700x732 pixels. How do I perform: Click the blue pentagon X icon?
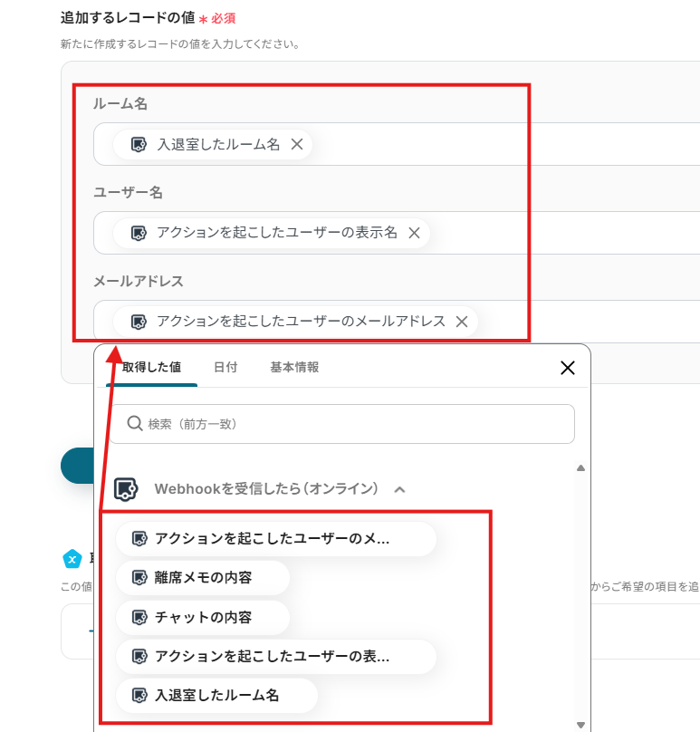tap(72, 559)
